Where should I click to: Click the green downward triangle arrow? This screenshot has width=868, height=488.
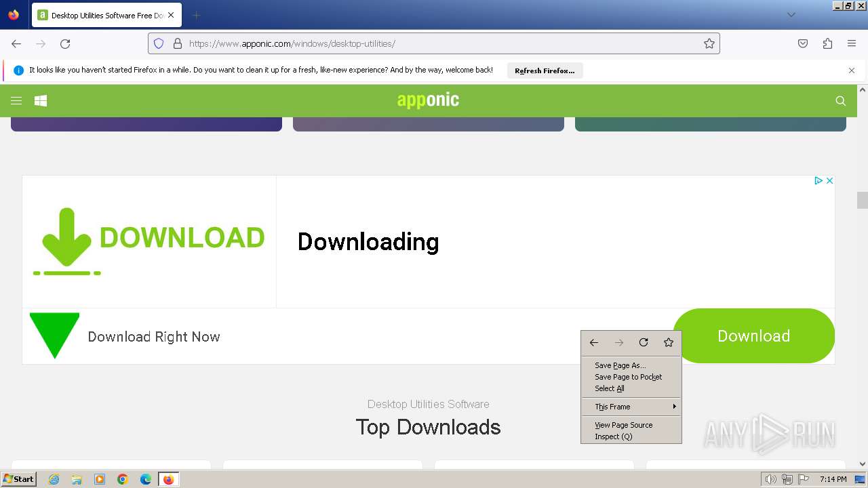[54, 335]
